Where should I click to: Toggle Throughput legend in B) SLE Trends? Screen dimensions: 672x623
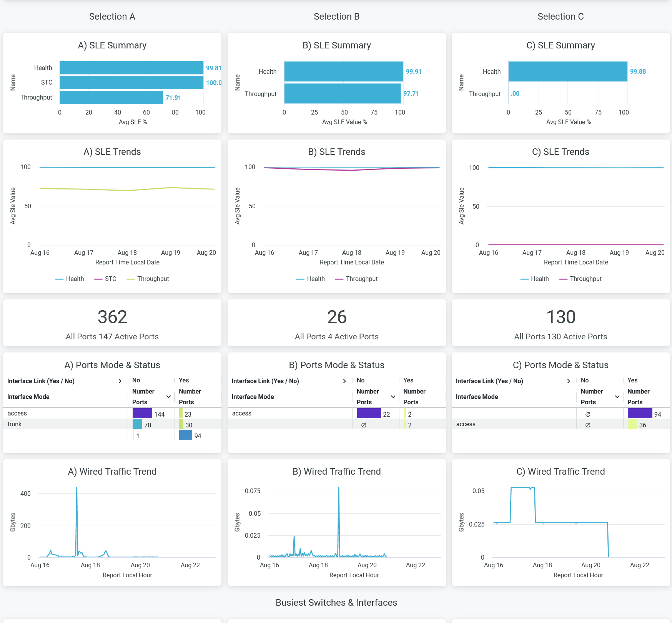tap(357, 279)
